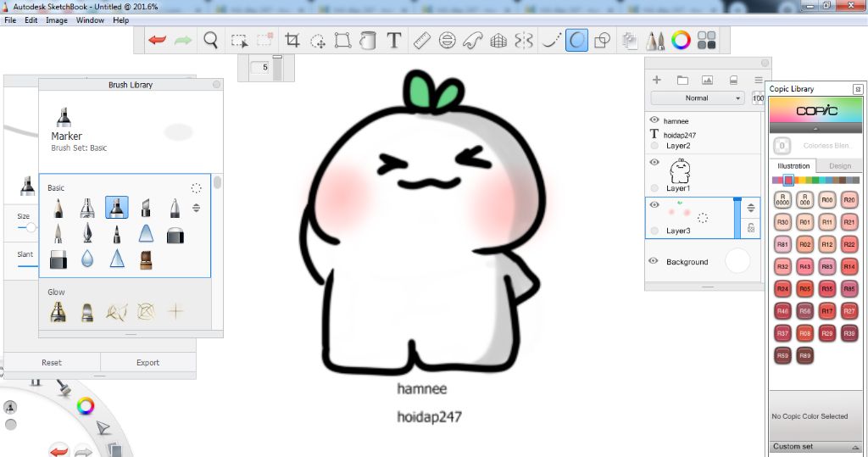Hide the hamnee text layer via eye icon

coord(654,120)
